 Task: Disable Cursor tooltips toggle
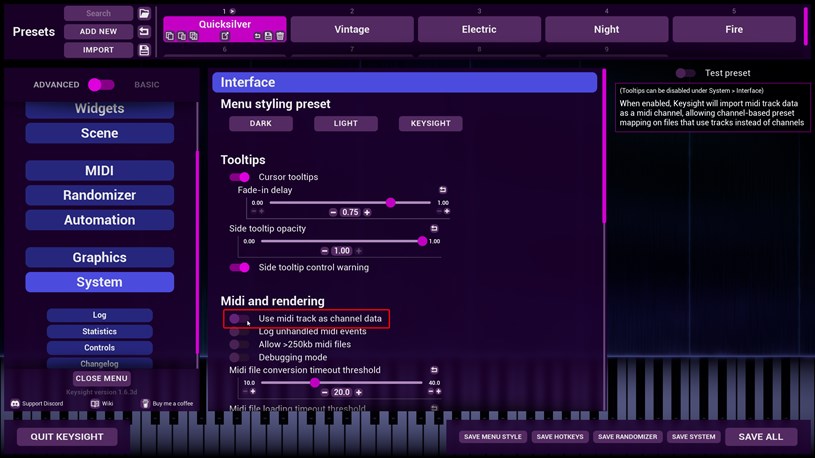[240, 177]
